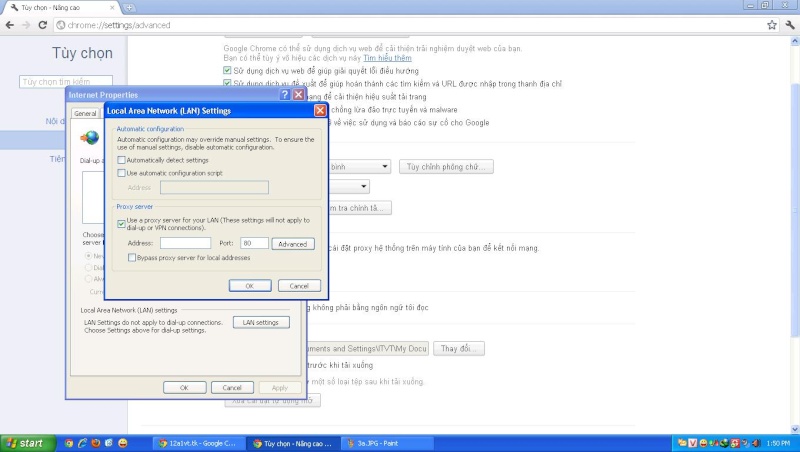This screenshot has height=452, width=800.
Task: Close the LAN Settings dialog with red X
Action: (320, 111)
